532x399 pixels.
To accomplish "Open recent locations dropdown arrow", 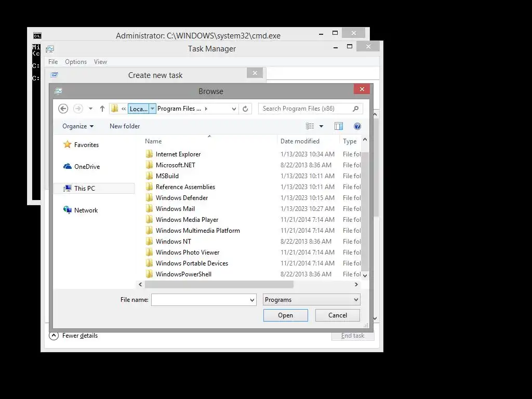I will coord(90,109).
